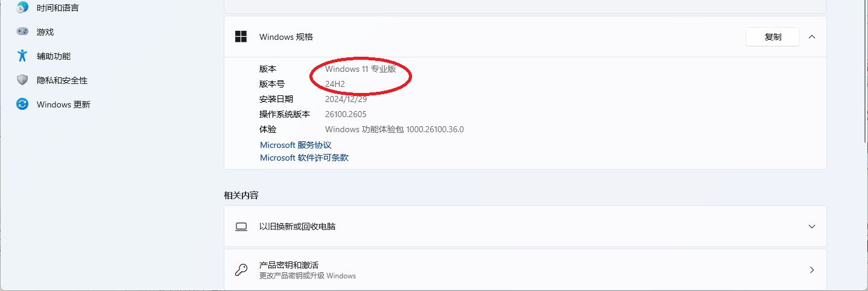The width and height of the screenshot is (868, 291).
Task: Collapse the Windows 规格 section chevron
Action: point(812,37)
